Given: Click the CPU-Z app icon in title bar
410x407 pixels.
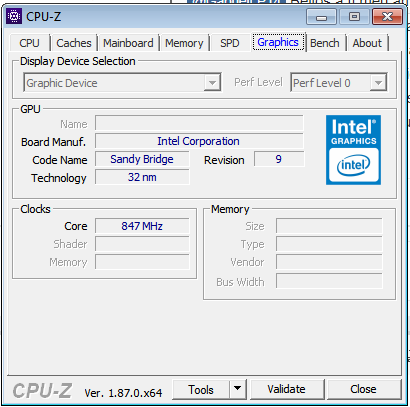Looking at the screenshot, I should pos(14,16).
